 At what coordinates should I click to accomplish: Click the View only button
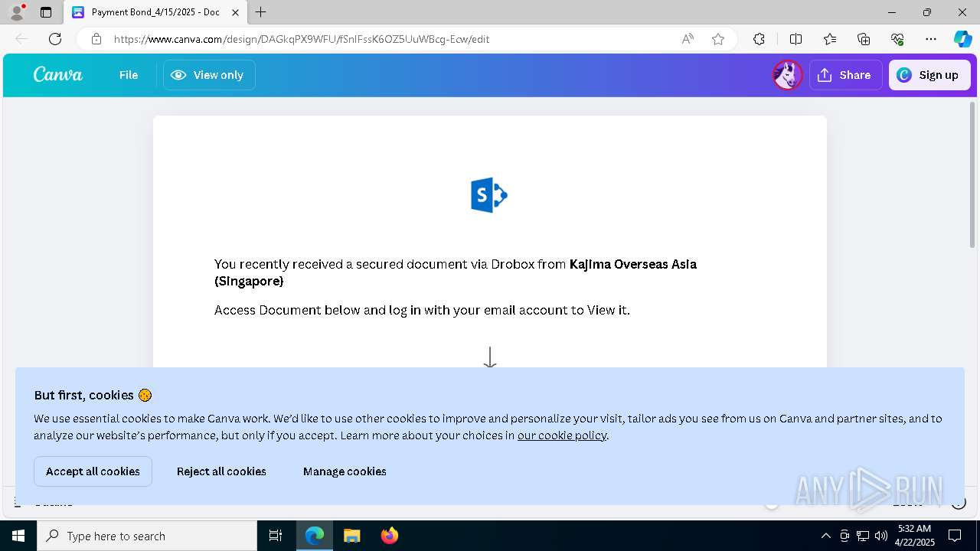tap(209, 75)
